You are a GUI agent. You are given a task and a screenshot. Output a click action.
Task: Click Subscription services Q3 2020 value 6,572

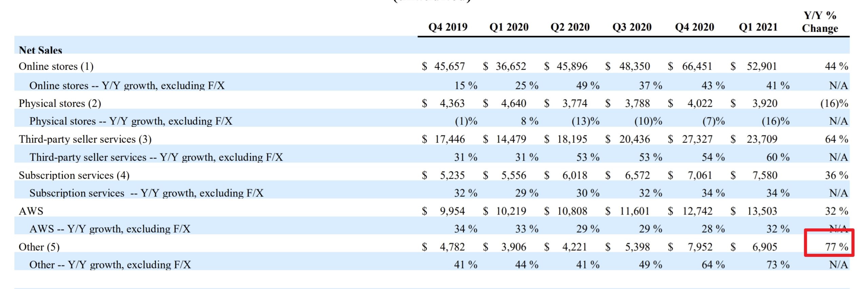(x=637, y=175)
